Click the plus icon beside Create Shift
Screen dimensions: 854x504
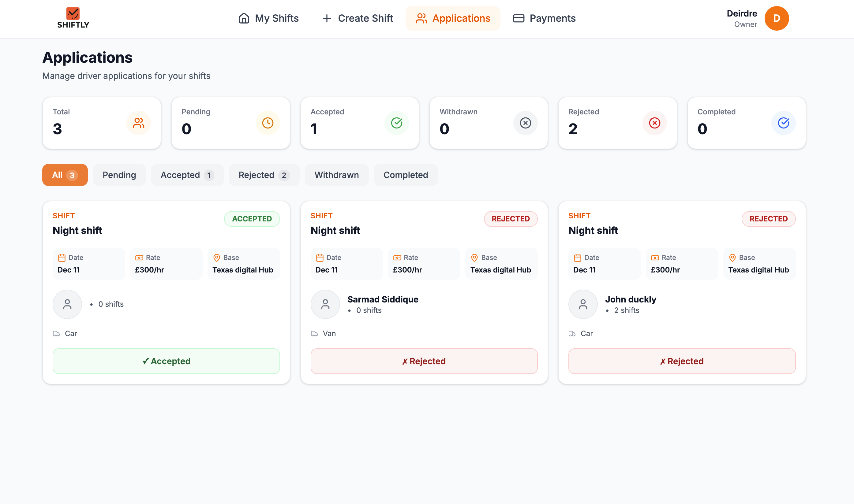(327, 18)
